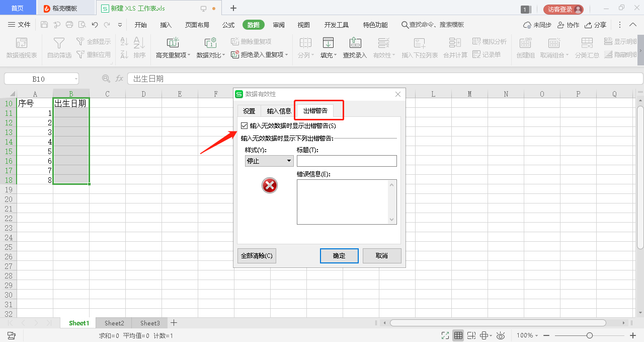Image resolution: width=644 pixels, height=342 pixels.
Task: Click the 自动筛选 auto filter funnel icon
Action: (59, 43)
